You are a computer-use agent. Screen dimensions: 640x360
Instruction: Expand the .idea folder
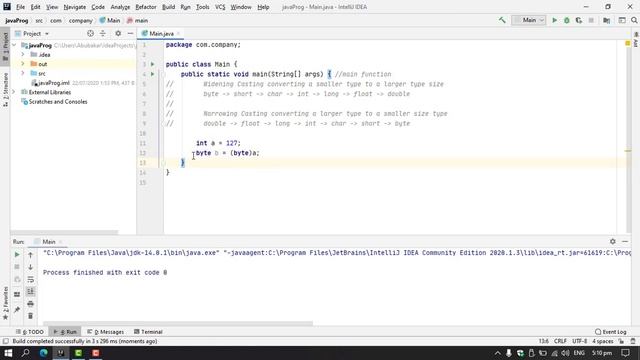[x=23, y=54]
